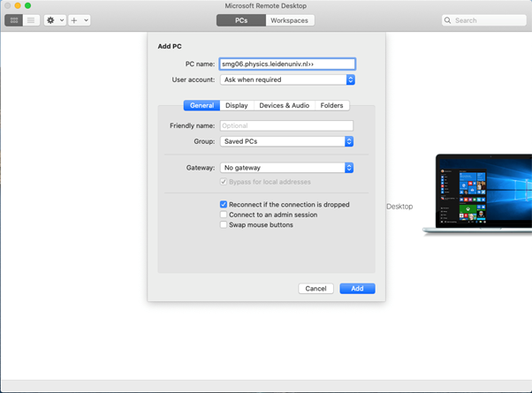
Task: Switch to list view icon in toolbar
Action: pos(31,19)
